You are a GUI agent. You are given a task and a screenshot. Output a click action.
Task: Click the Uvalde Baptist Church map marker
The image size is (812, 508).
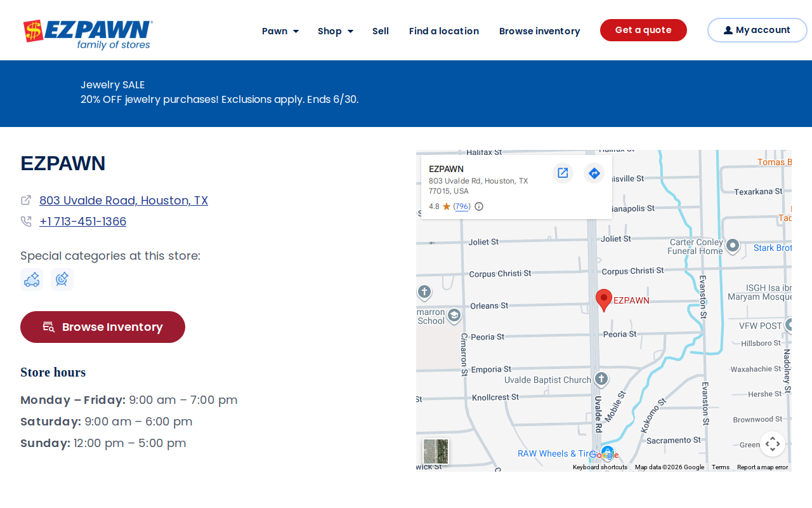(x=601, y=379)
